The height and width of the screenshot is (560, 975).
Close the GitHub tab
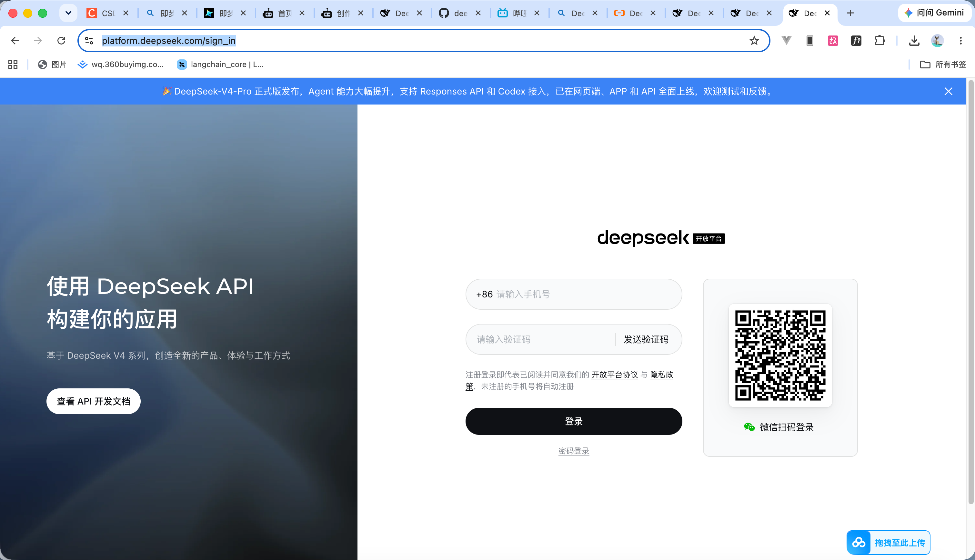point(478,13)
